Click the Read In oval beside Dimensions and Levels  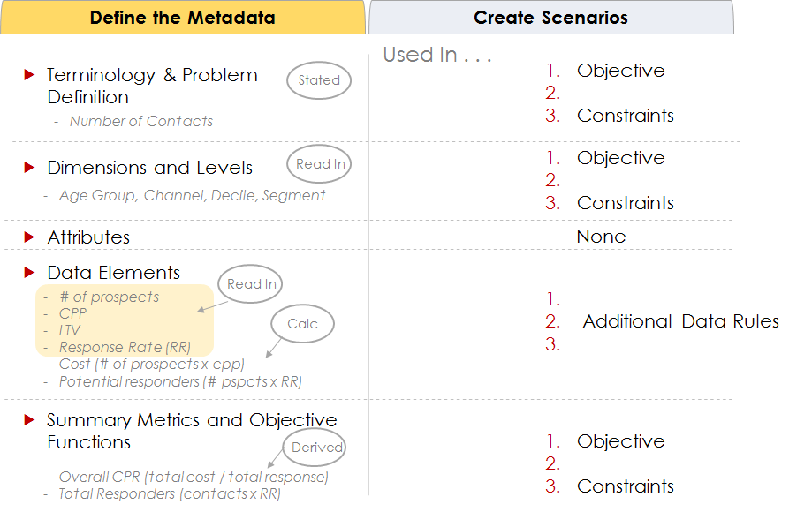(x=320, y=164)
